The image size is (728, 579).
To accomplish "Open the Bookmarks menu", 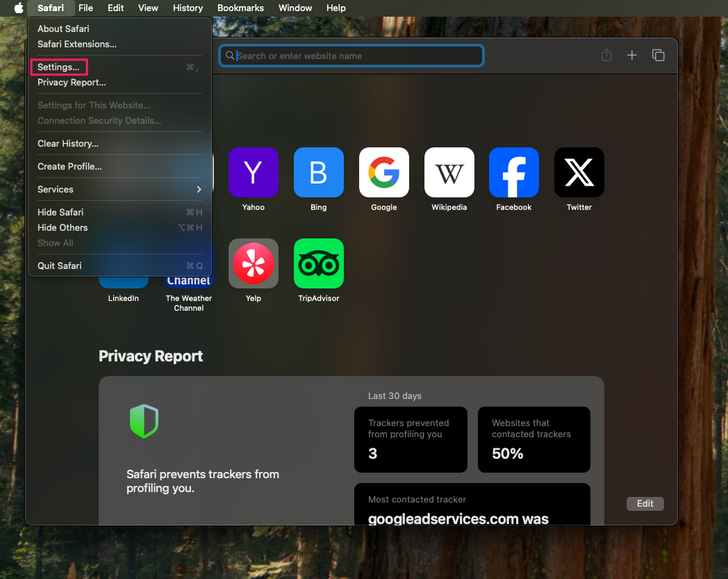I will pos(240,8).
